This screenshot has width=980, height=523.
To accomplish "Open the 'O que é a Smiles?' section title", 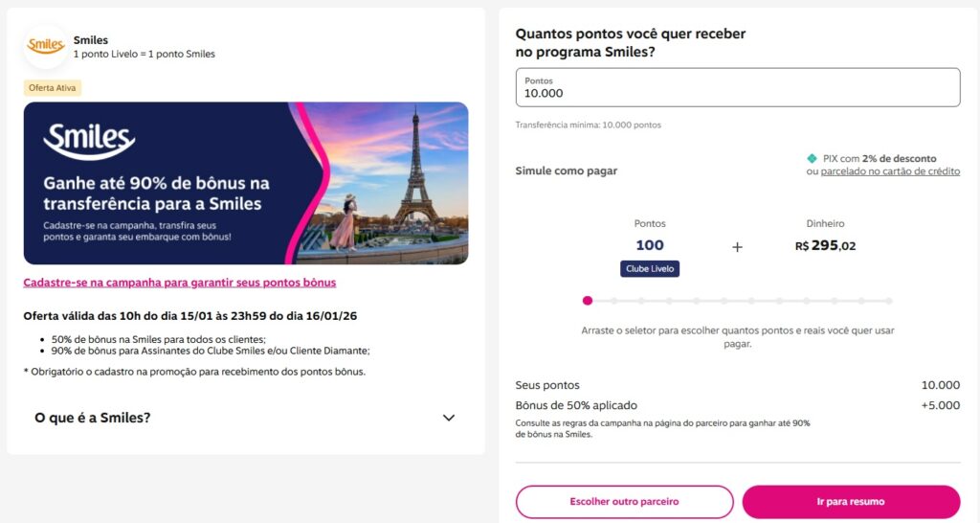I will [93, 418].
